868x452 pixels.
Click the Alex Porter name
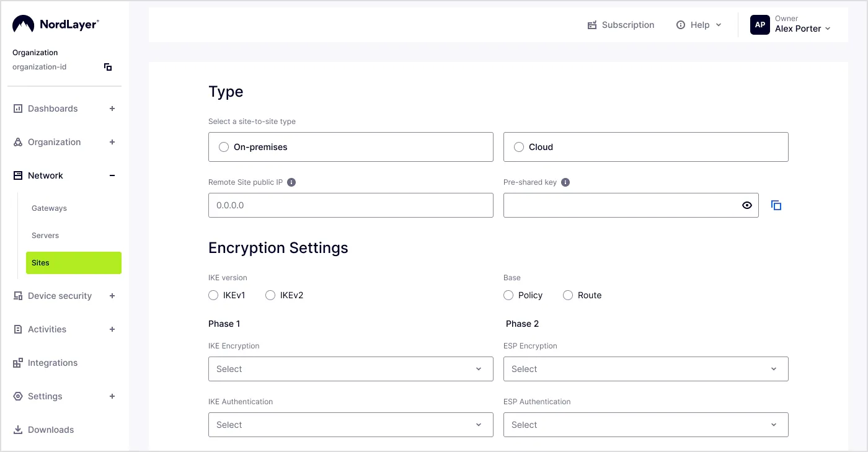click(x=798, y=29)
